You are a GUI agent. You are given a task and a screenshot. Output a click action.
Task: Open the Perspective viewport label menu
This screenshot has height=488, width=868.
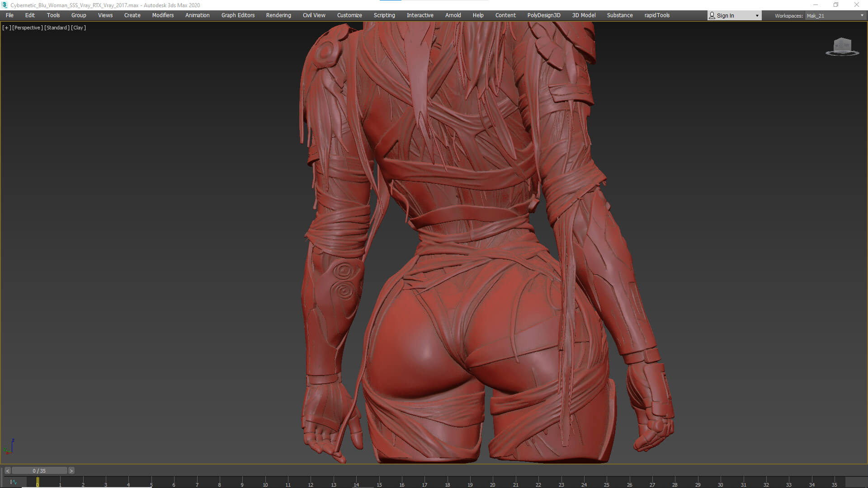(x=28, y=28)
